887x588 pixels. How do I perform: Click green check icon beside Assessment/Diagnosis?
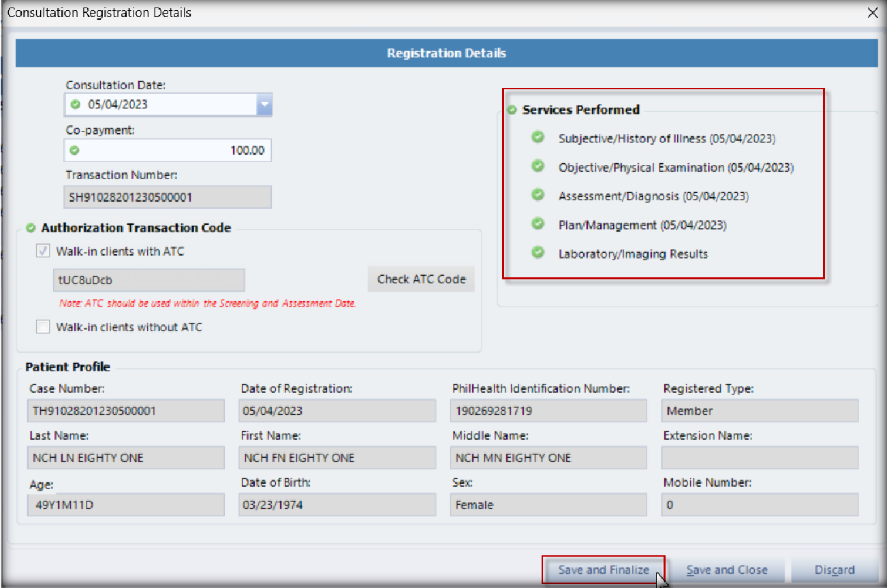click(538, 195)
